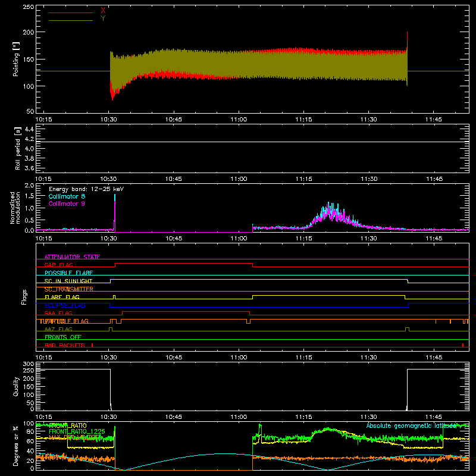The image size is (476, 476).
Task: Click the yellow FLARE_FLAG label
Action: 62,297
